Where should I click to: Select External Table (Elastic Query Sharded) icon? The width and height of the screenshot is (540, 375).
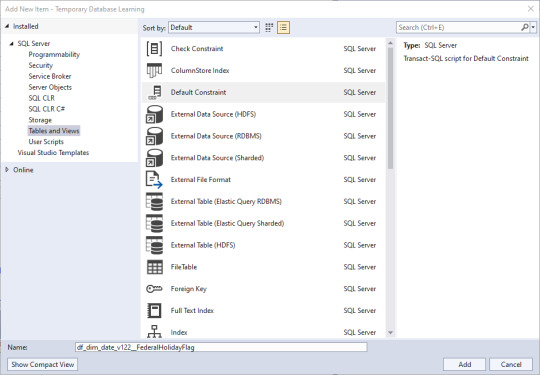click(x=154, y=223)
